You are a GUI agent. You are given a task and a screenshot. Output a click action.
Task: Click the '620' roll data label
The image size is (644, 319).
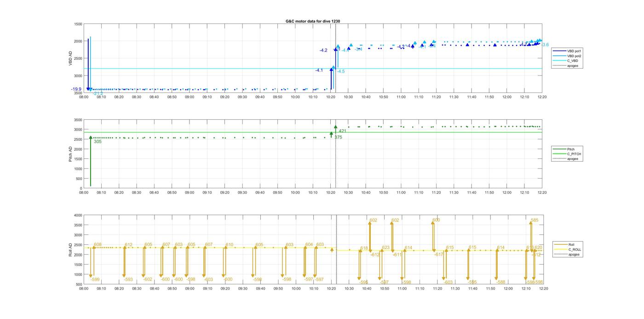[538, 248]
